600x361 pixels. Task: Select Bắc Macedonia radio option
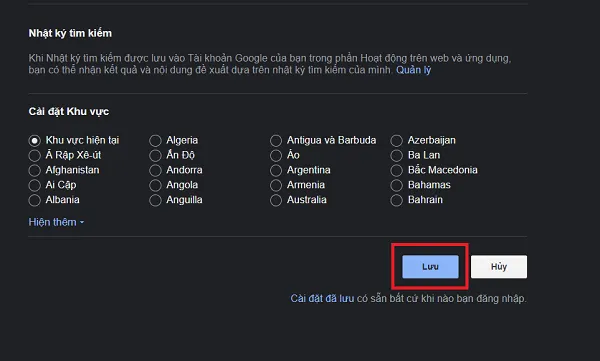(396, 170)
